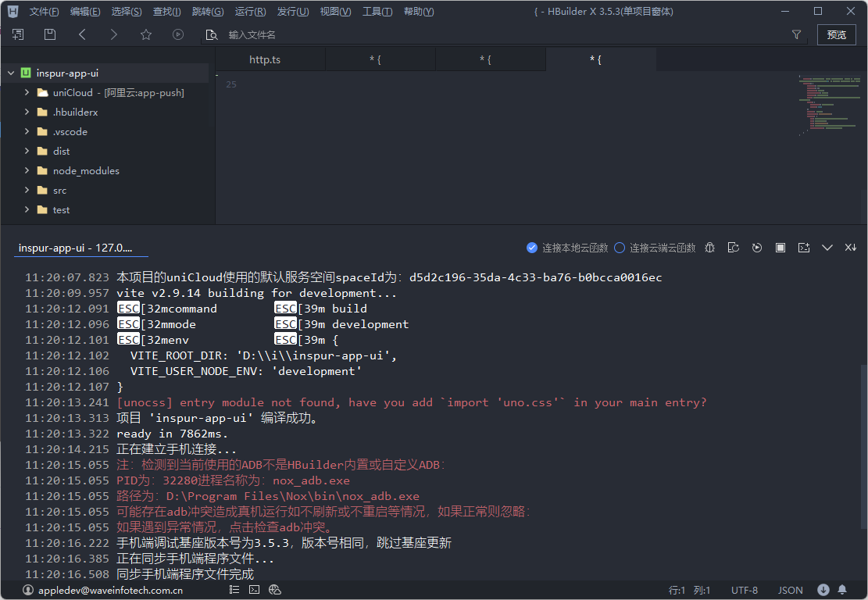Click the save file icon

tap(50, 34)
